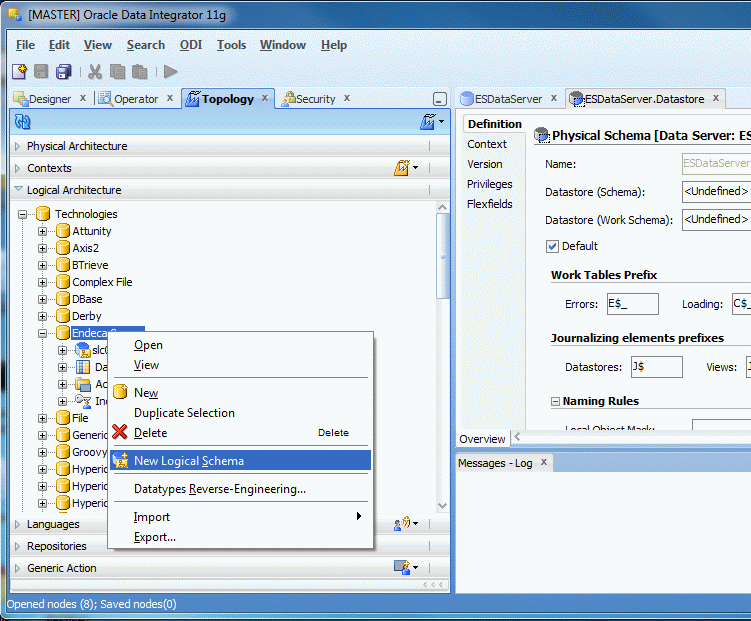
Task: Open the Generic Action icon dropdown
Action: pyautogui.click(x=406, y=568)
